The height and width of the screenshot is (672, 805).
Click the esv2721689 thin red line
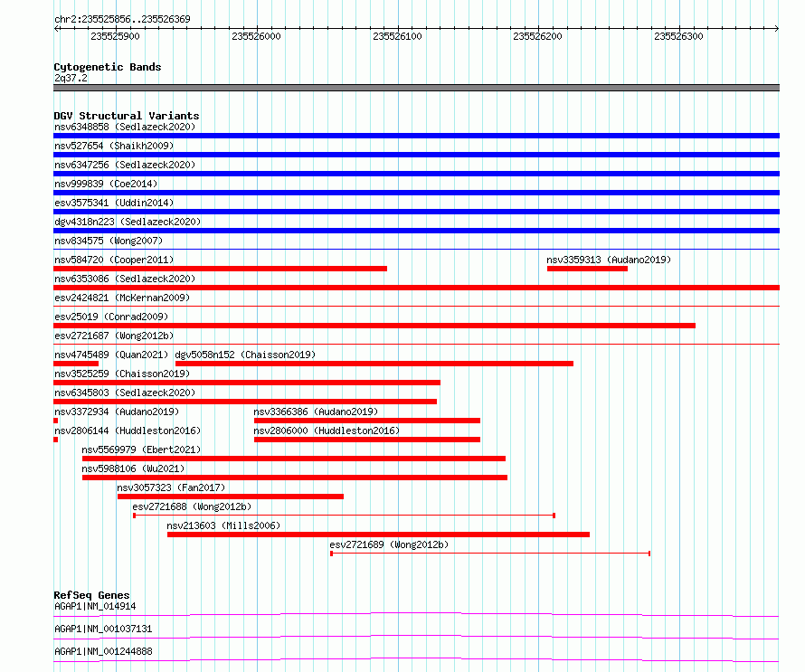490,554
